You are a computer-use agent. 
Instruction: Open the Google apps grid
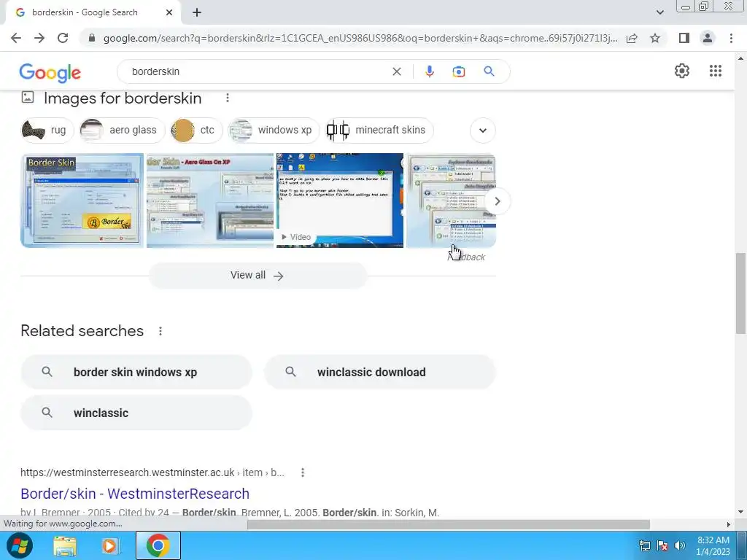[715, 71]
